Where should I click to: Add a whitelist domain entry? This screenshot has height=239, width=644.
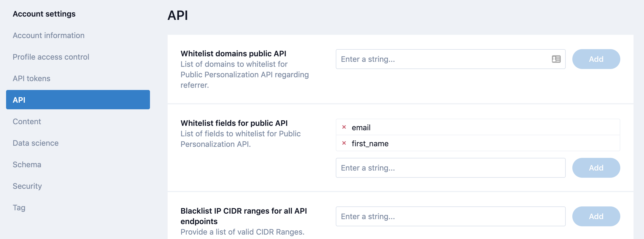click(x=596, y=59)
